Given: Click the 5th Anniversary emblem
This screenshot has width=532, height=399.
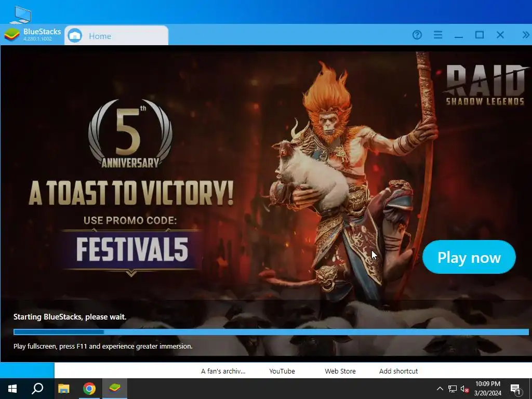Looking at the screenshot, I should click(x=130, y=134).
